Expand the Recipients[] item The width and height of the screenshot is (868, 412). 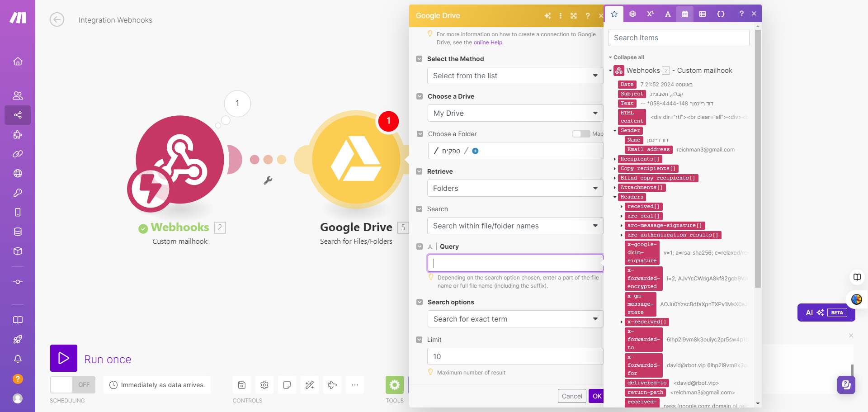coord(615,159)
